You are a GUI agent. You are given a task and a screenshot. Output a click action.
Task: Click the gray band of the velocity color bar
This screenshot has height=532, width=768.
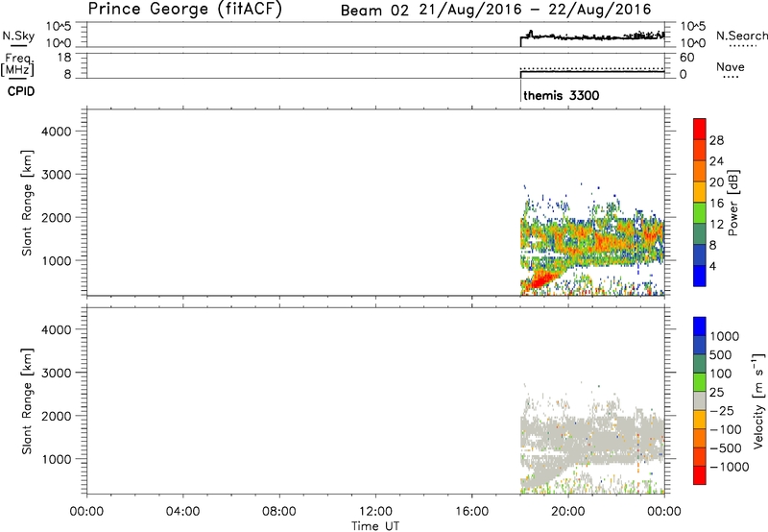[700, 400]
